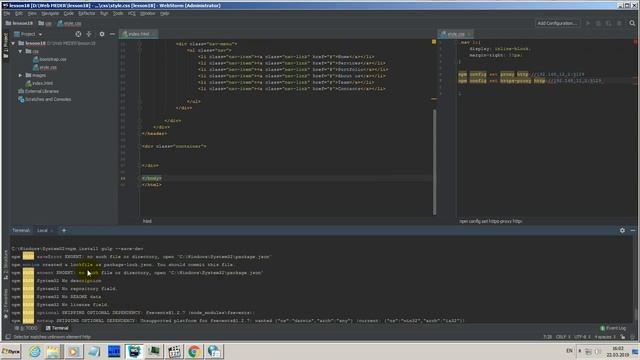Open the TODO tool window tab
This screenshot has height=360, width=640.
coord(26,328)
